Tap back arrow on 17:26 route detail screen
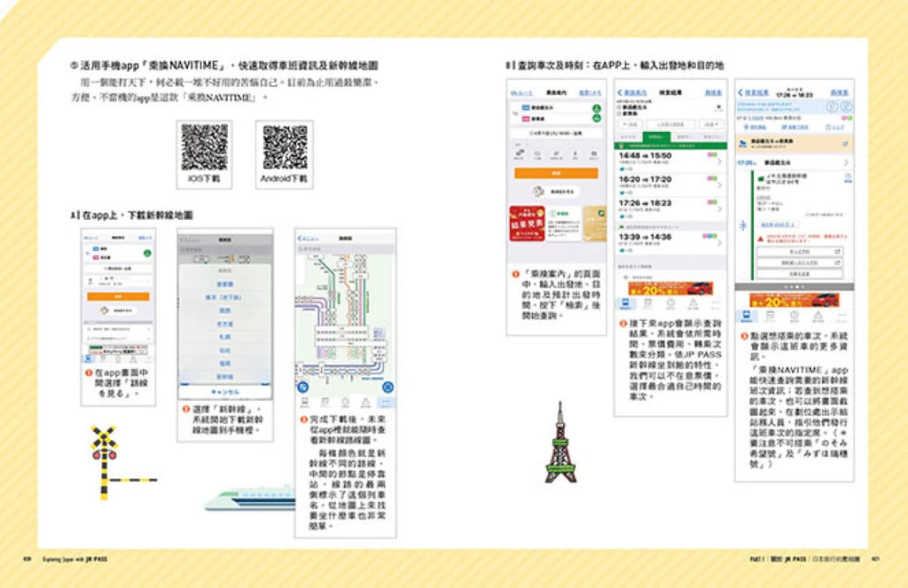 (741, 92)
